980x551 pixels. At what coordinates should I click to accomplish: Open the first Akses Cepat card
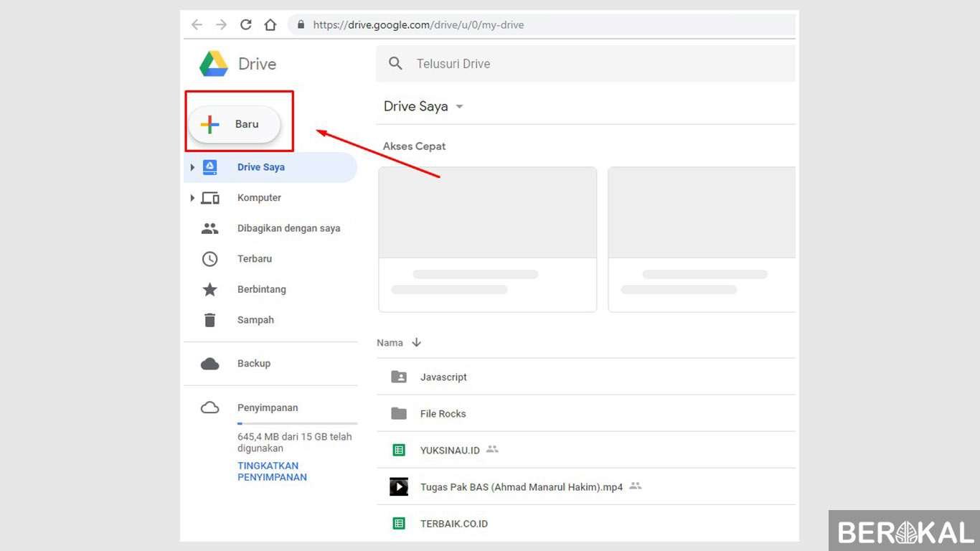tap(488, 240)
